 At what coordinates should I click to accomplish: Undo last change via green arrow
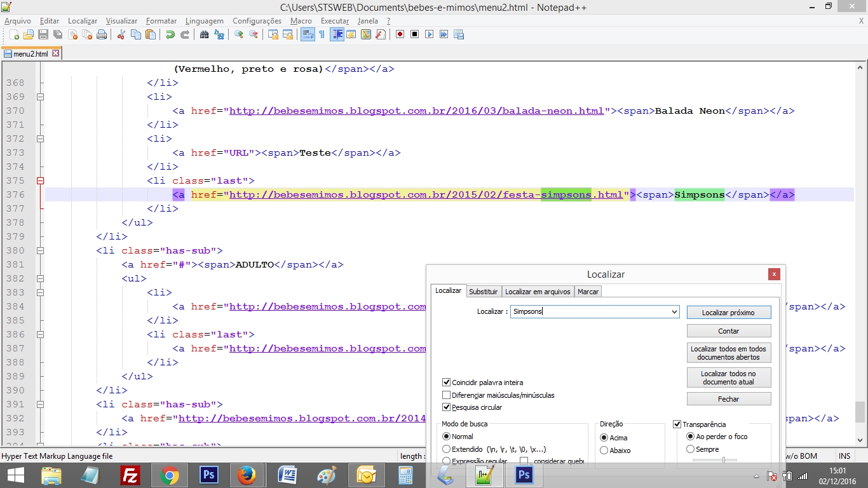[170, 34]
